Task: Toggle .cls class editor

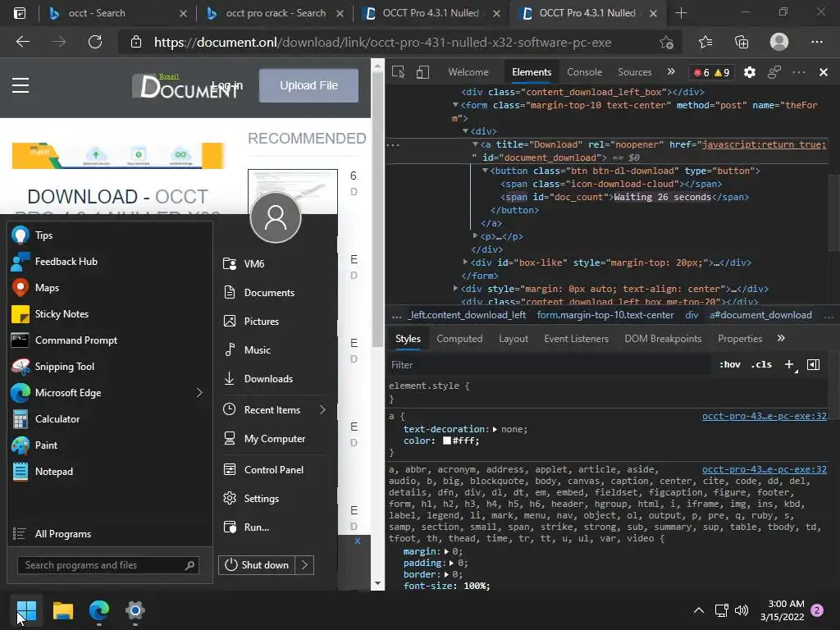Action: 761,364
